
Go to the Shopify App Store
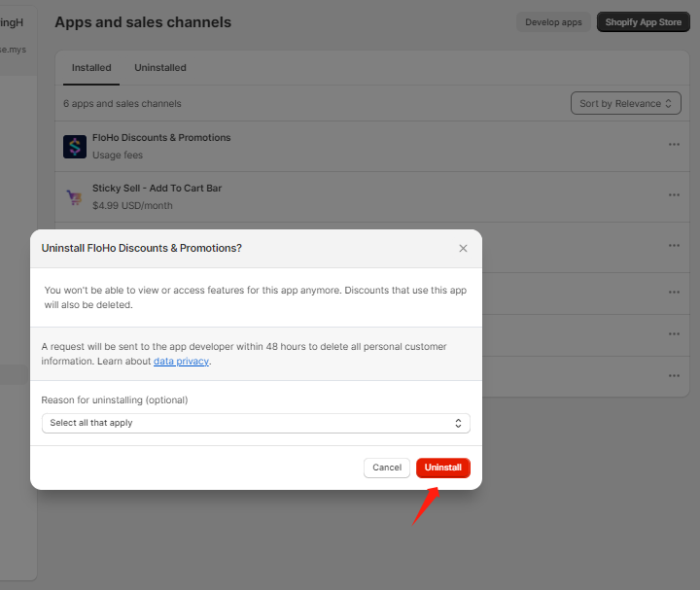(643, 22)
